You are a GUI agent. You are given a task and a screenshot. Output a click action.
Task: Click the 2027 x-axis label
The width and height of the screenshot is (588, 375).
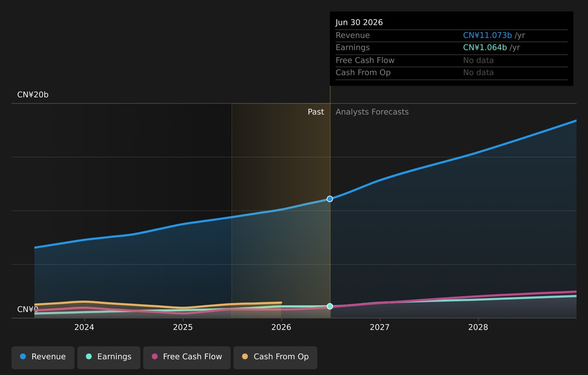(379, 327)
